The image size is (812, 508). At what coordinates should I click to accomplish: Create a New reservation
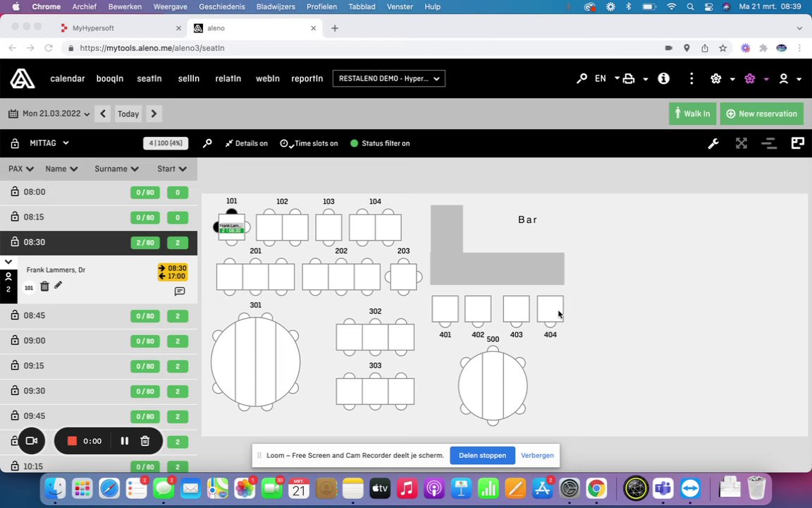coord(762,114)
